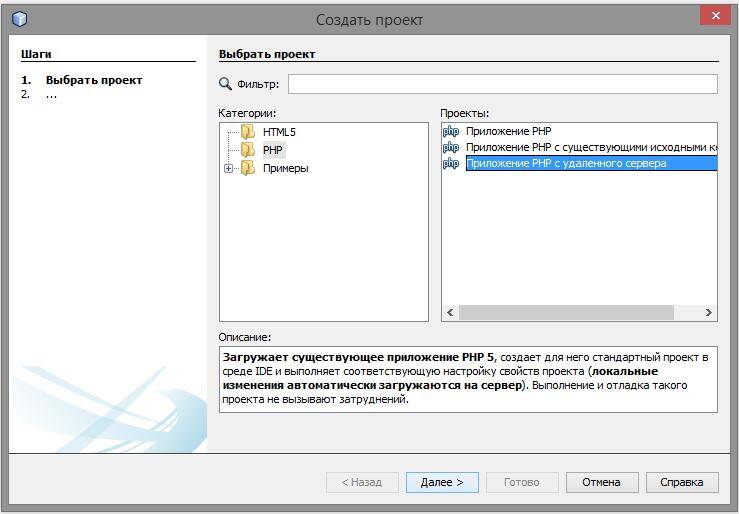The image size is (739, 514).
Task: Click php icon of existing sources project
Action: [x=451, y=147]
